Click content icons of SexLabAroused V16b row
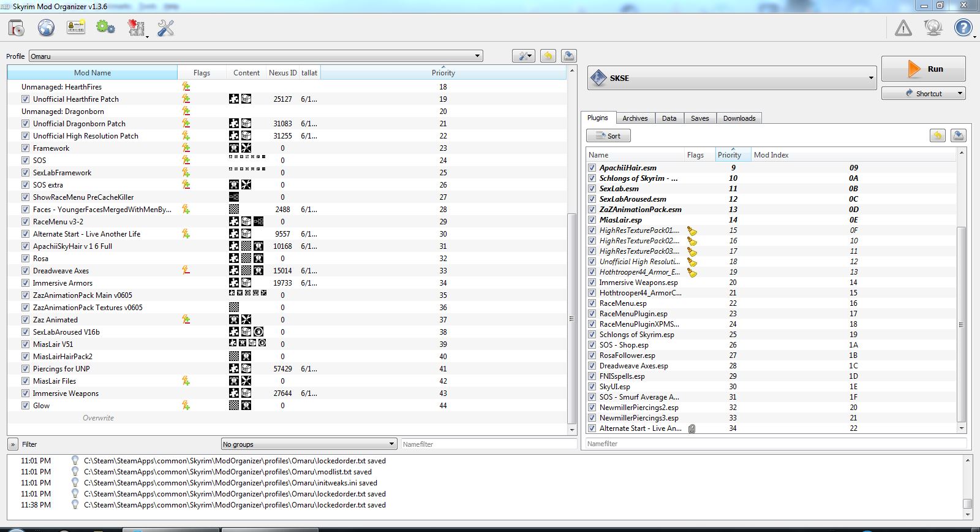This screenshot has height=532, width=980. click(246, 332)
